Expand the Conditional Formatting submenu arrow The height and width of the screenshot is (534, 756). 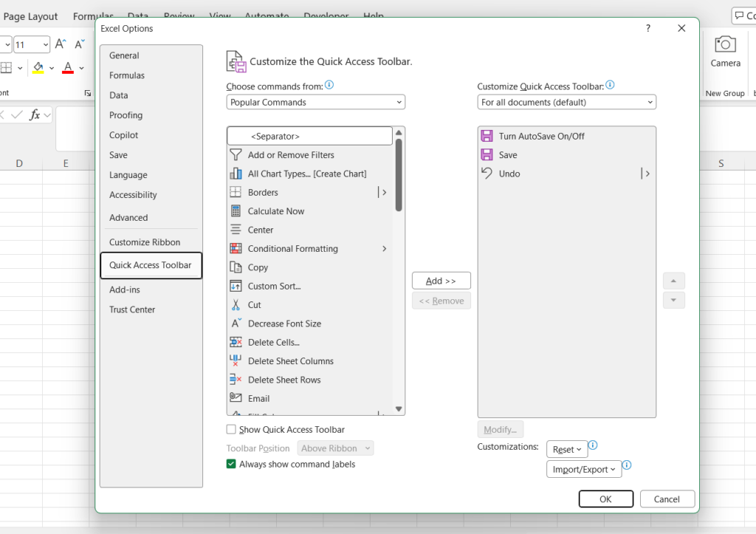[384, 248]
